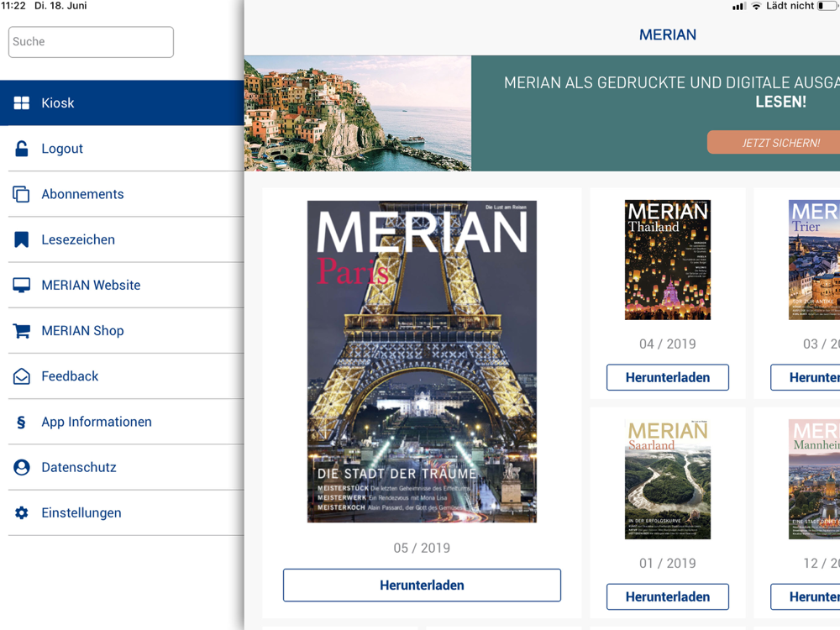Open the MERIAN Thailand cover
This screenshot has width=840, height=630.
[x=668, y=260]
